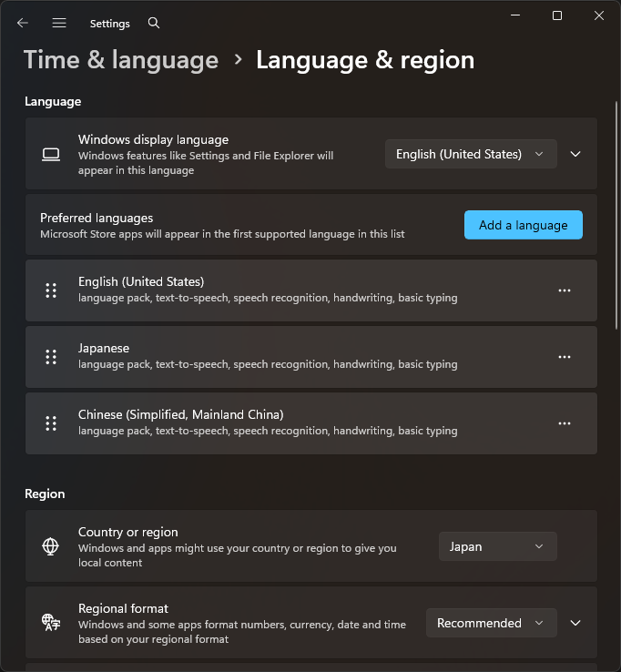Click the Preferred languages heading

(97, 219)
